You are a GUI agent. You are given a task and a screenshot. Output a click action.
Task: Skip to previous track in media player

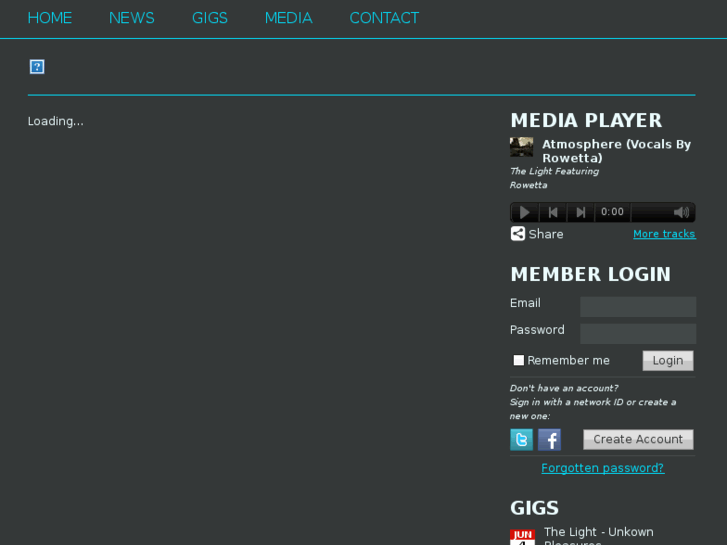553,212
